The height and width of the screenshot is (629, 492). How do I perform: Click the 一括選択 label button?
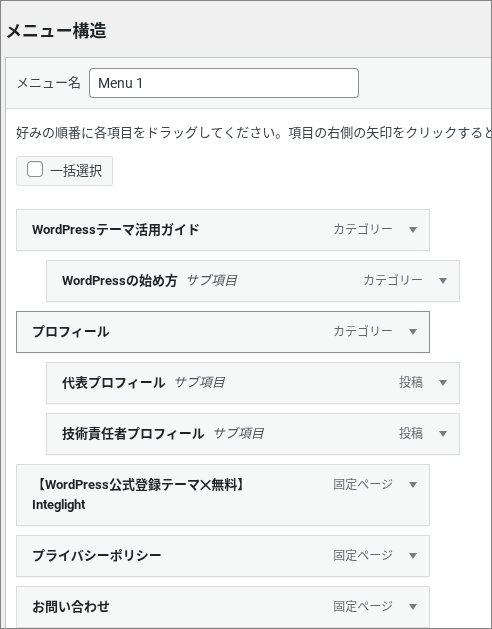tap(64, 171)
